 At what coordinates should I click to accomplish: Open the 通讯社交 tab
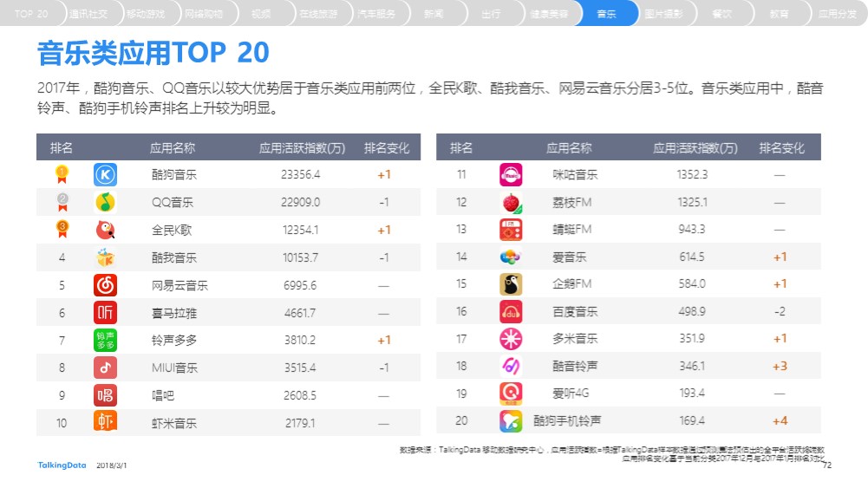89,13
